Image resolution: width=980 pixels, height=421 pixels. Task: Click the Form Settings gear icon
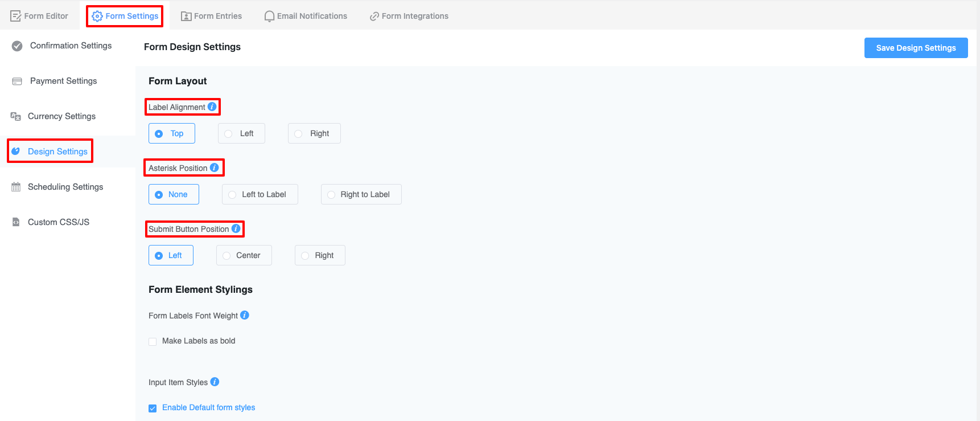click(97, 16)
